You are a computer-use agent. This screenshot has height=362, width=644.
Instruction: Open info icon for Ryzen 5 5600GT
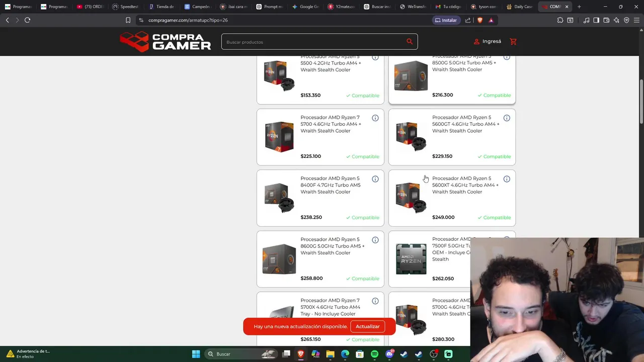(507, 118)
